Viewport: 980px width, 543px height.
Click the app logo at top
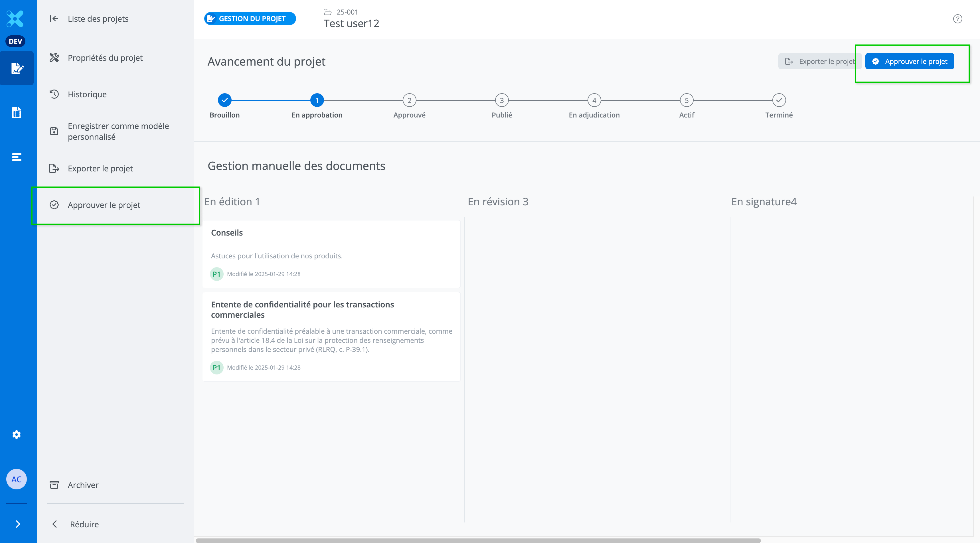point(15,19)
